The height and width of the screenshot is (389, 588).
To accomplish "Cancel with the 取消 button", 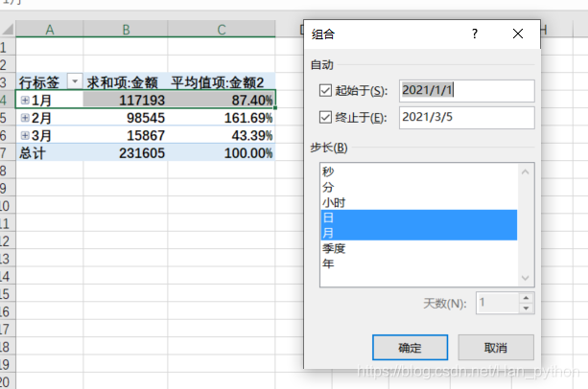I will pos(496,348).
